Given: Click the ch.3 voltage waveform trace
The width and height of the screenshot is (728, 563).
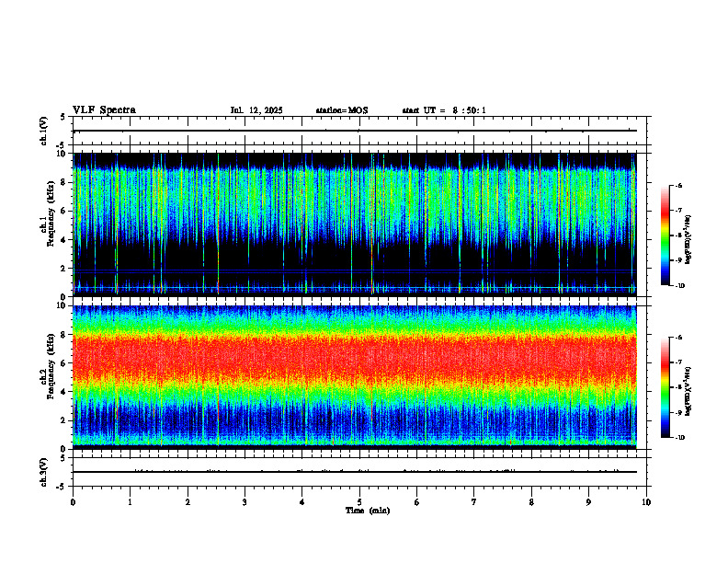Looking at the screenshot, I should pyautogui.click(x=355, y=472).
